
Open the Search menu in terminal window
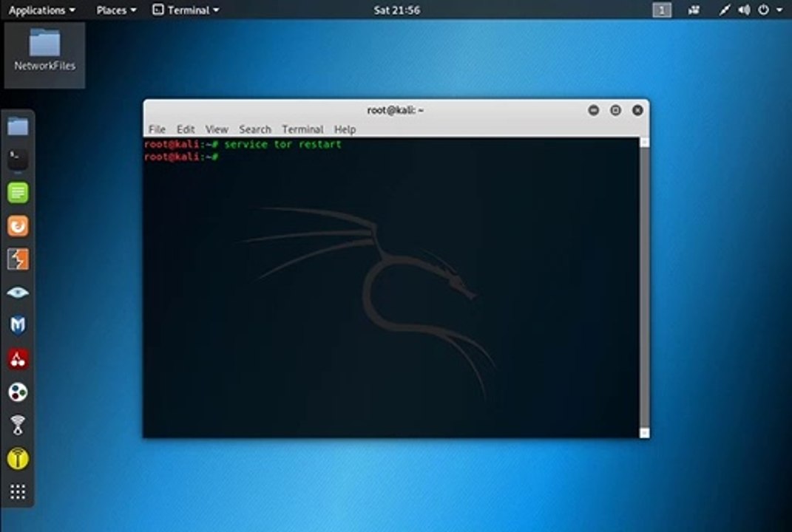[x=255, y=129]
